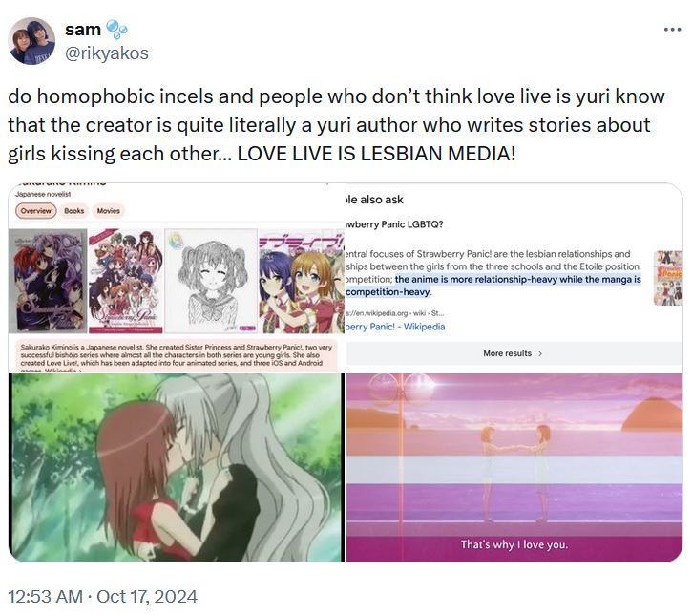692x616 pixels.
Task: Open the first Strawberry Panic book cover
Action: (48, 281)
